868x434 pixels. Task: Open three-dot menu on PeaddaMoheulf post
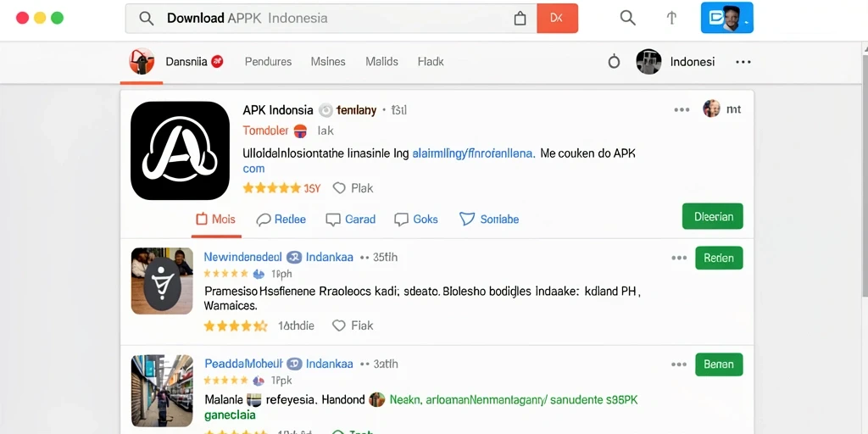[x=679, y=364]
